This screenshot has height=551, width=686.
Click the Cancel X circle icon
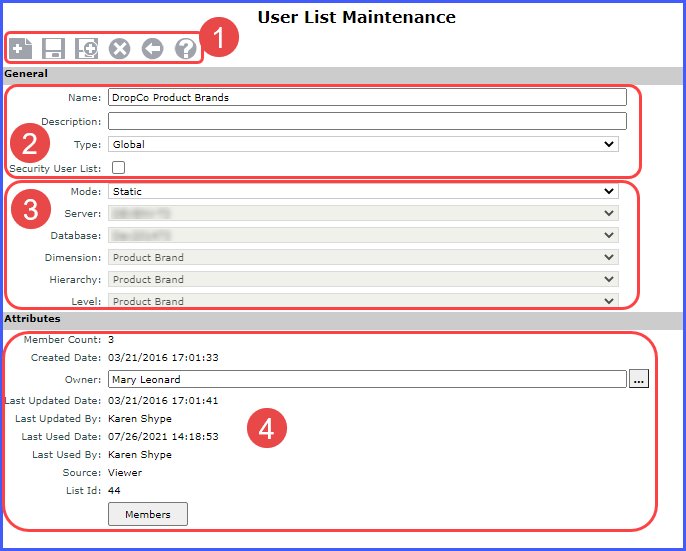tap(119, 48)
